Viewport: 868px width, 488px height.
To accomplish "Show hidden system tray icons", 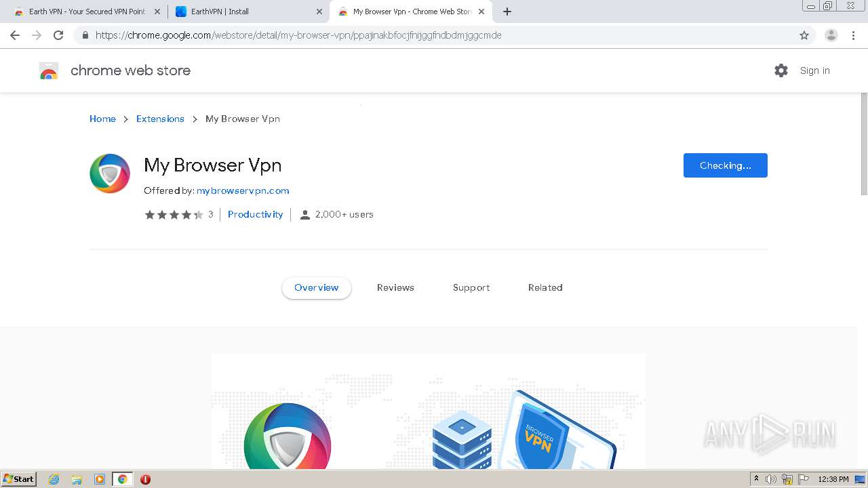I will [x=756, y=479].
